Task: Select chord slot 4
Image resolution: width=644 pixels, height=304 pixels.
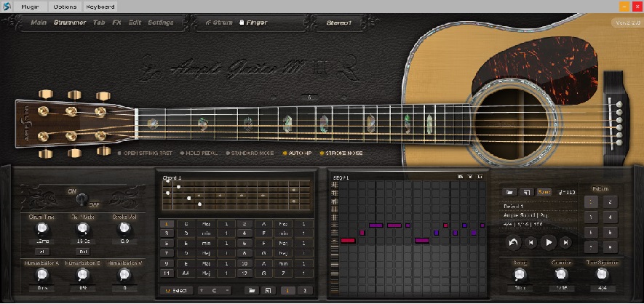Action: tap(245, 234)
